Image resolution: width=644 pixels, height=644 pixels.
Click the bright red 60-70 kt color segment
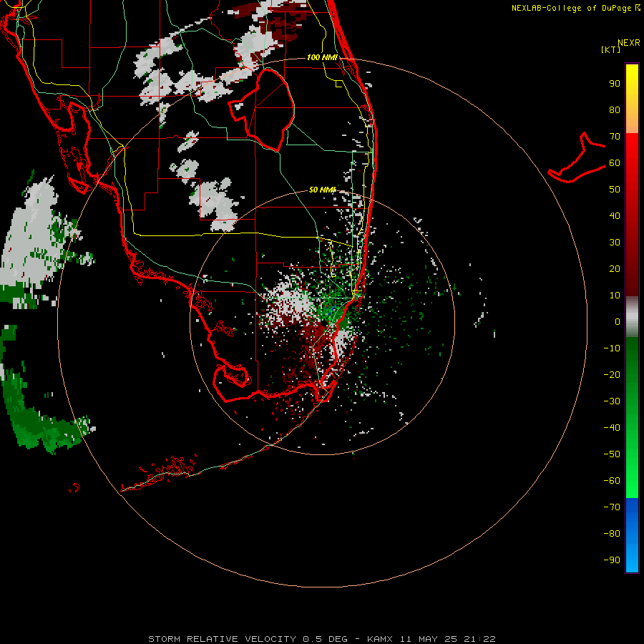632,148
